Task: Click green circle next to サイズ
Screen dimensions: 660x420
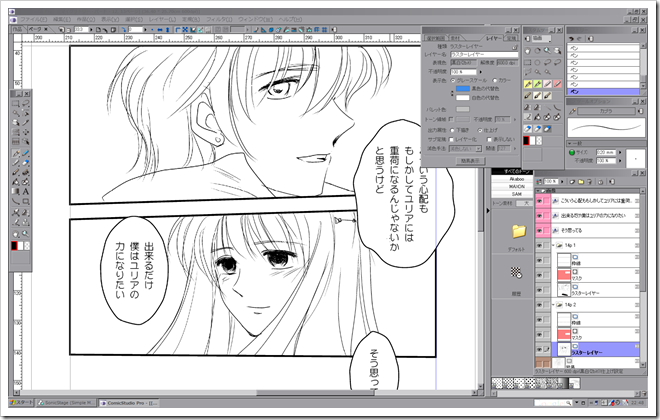Action: pos(572,152)
